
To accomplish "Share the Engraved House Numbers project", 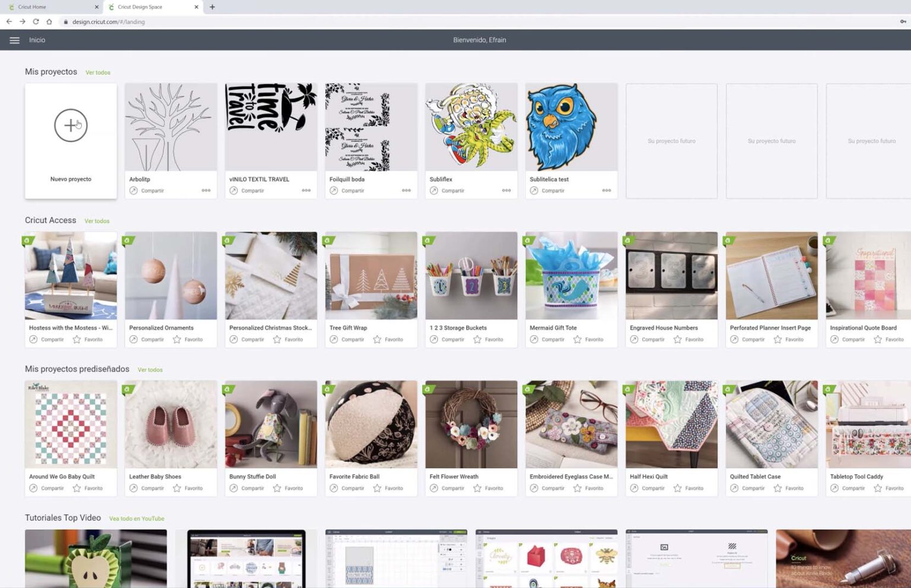I will (634, 340).
